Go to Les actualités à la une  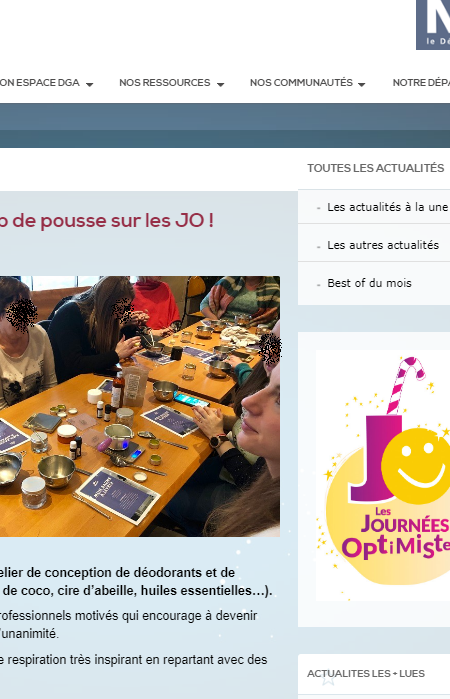(387, 207)
